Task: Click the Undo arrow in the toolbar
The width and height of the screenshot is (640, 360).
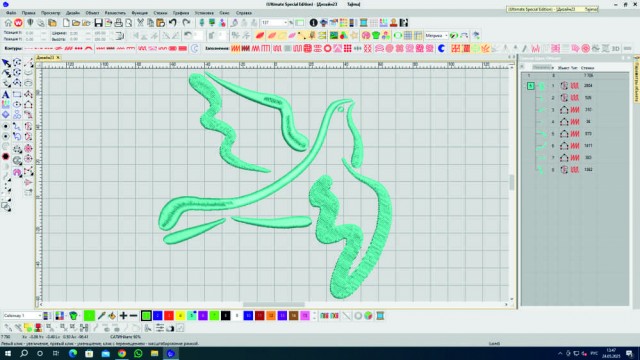Action: coord(173,22)
